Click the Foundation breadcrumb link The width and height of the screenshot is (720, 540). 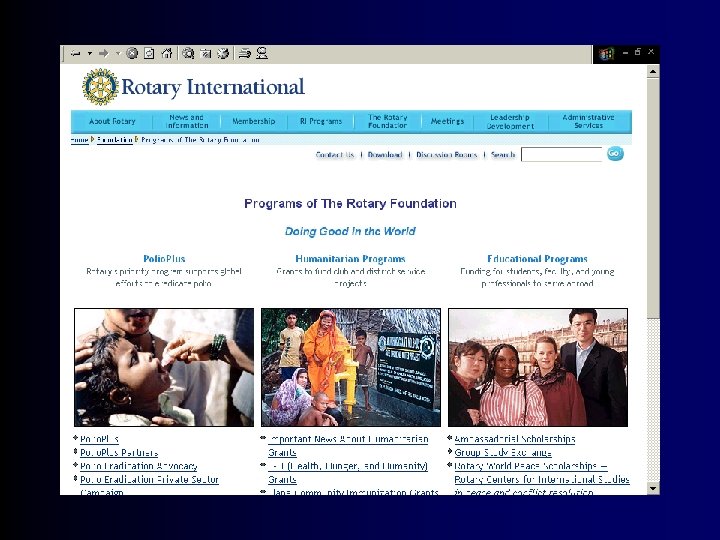pos(114,140)
